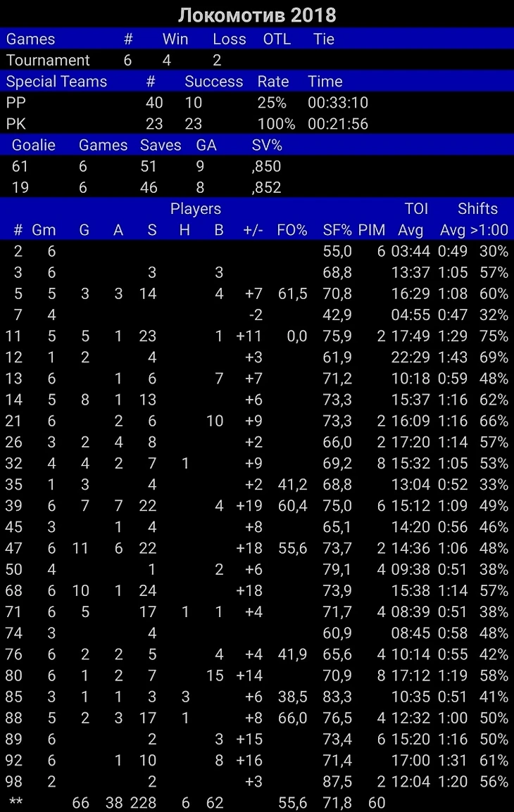Select player number 89 row
Viewport: 514px width, 812px height.
tap(257, 740)
